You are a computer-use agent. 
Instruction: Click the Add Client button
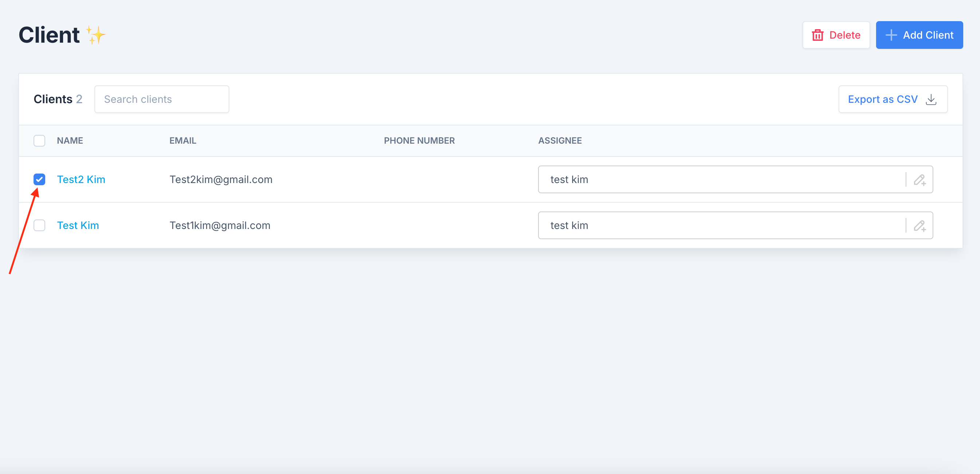coord(919,35)
